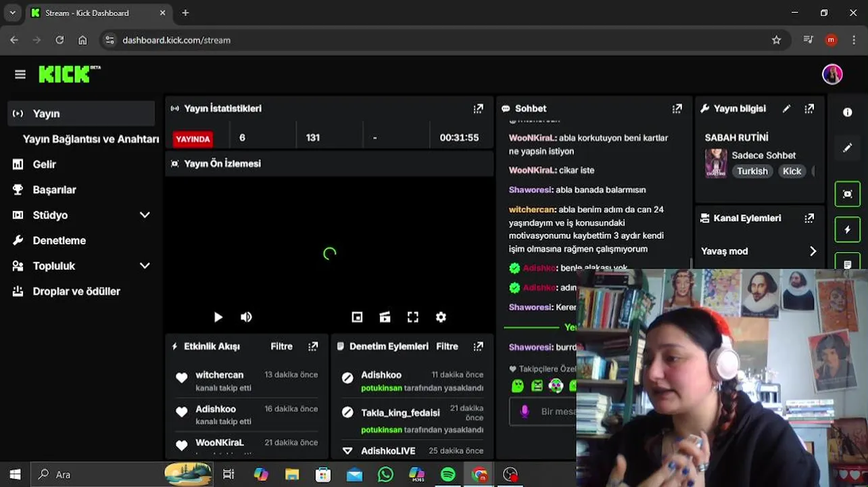Mute the stream preview volume
This screenshot has height=487, width=868.
[246, 317]
